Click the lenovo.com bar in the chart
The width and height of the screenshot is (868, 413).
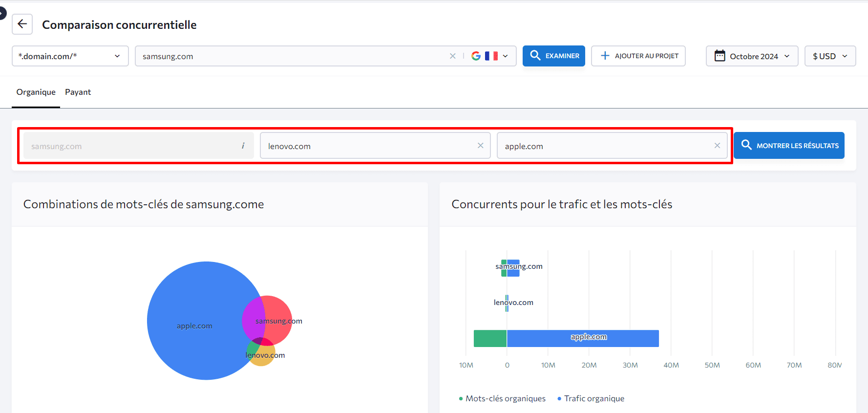(x=507, y=303)
